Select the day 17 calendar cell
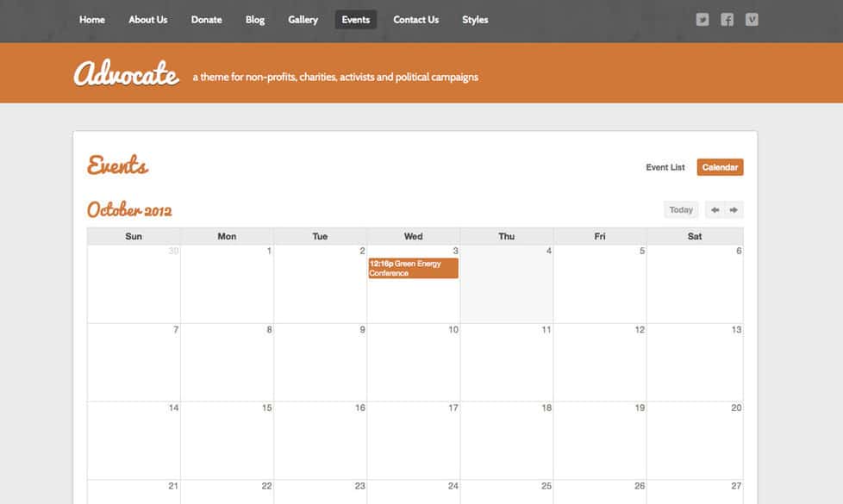Image resolution: width=843 pixels, height=504 pixels. (414, 440)
